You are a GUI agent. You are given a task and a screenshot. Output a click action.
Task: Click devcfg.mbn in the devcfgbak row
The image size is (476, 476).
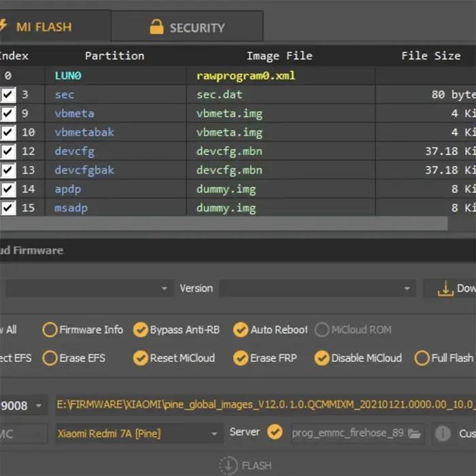(x=229, y=170)
